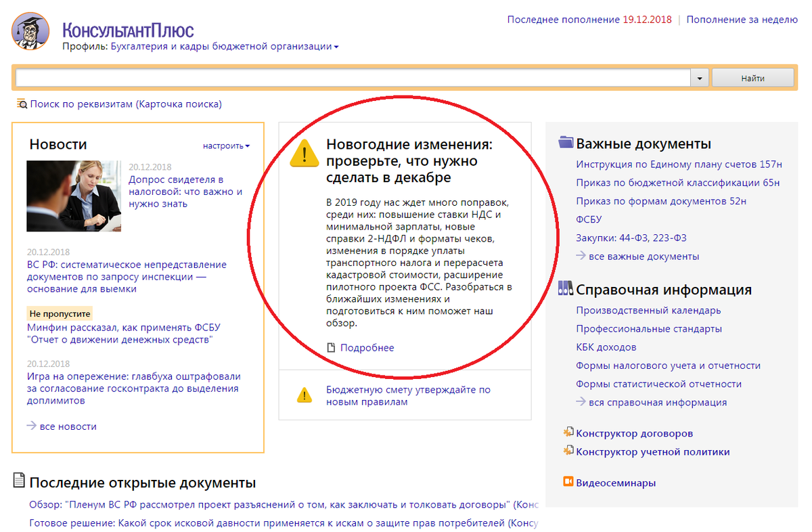Open the news photo thumbnail of woman
Screen dimensions: 812x532
pos(74,196)
